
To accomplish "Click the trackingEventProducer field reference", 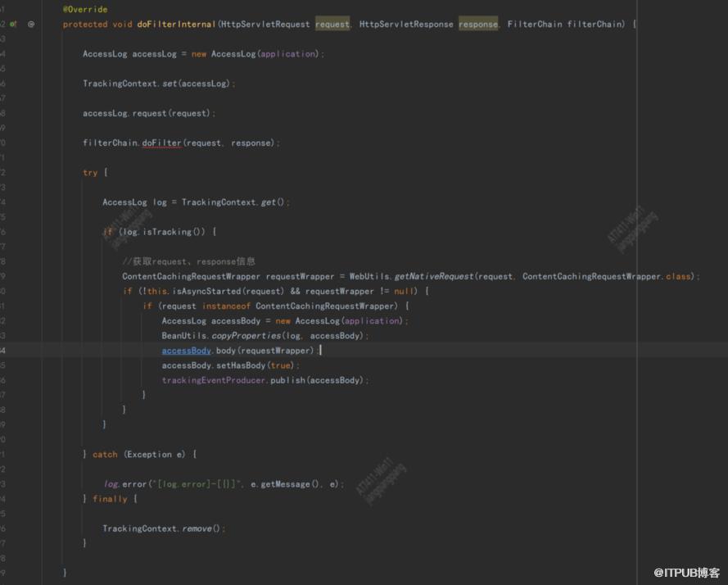I will pyautogui.click(x=213, y=380).
